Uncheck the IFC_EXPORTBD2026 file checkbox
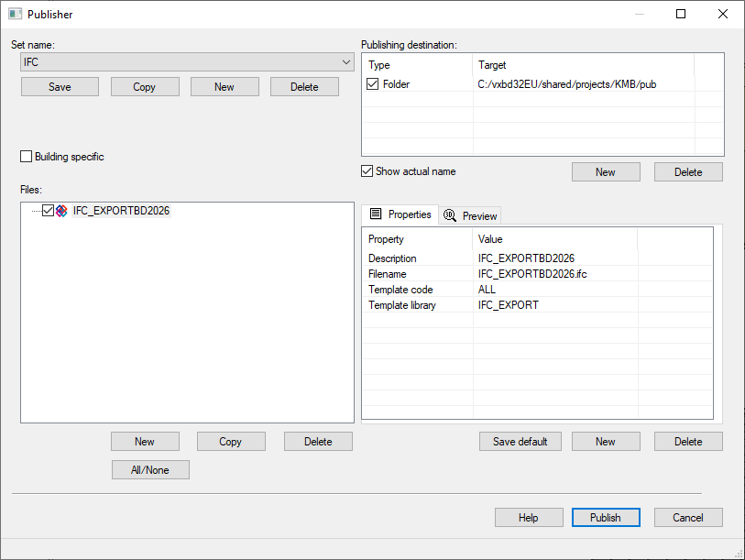This screenshot has height=560, width=745. coord(49,211)
